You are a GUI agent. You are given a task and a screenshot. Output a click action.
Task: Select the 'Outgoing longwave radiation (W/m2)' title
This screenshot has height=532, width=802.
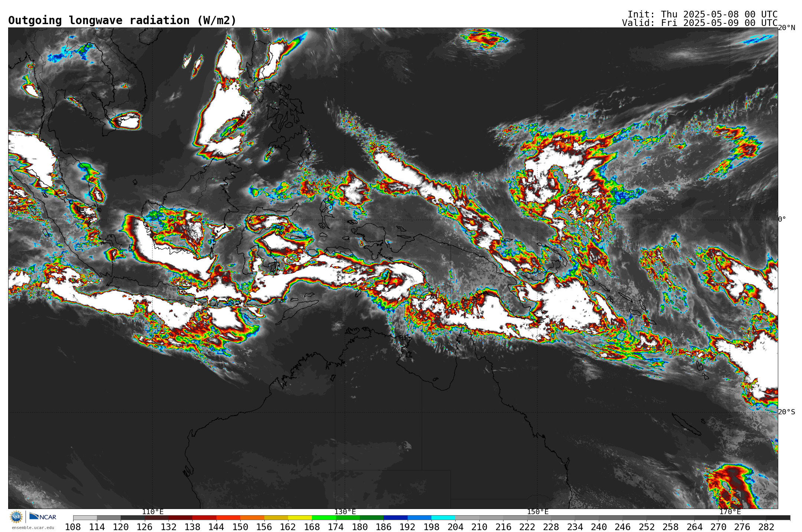coord(122,20)
